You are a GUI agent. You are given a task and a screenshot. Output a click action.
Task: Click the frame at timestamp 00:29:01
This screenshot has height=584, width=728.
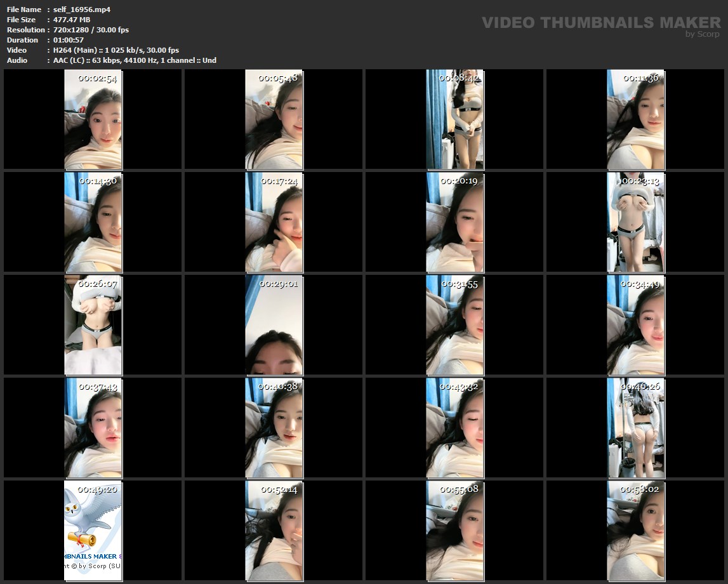pyautogui.click(x=274, y=324)
